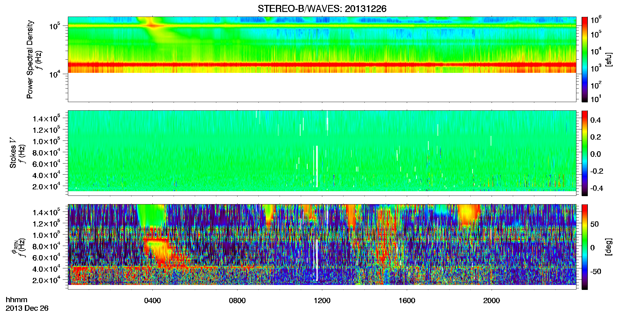Click the white data gap near 1200 in phi panel
Image resolution: width=644 pixels, height=332 pixels.
point(317,260)
